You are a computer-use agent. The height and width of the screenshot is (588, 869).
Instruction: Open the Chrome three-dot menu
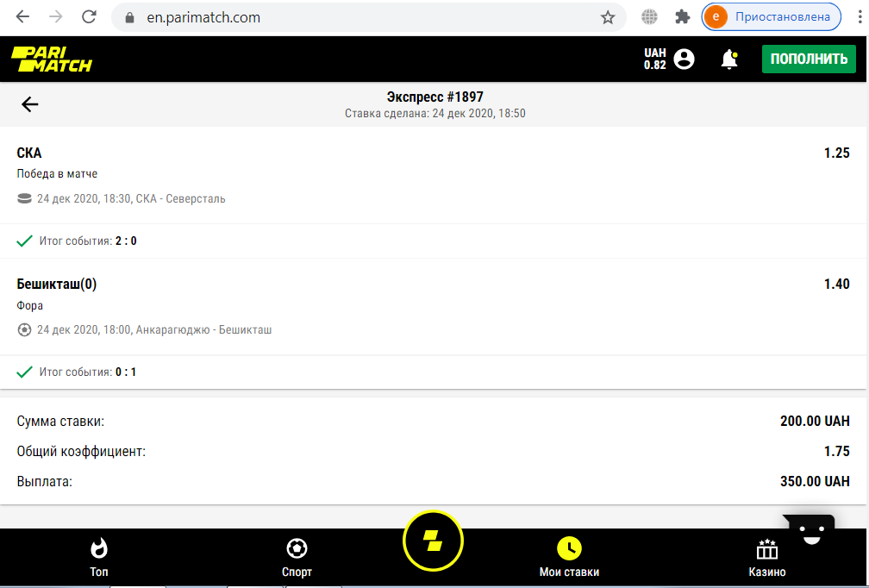click(860, 17)
